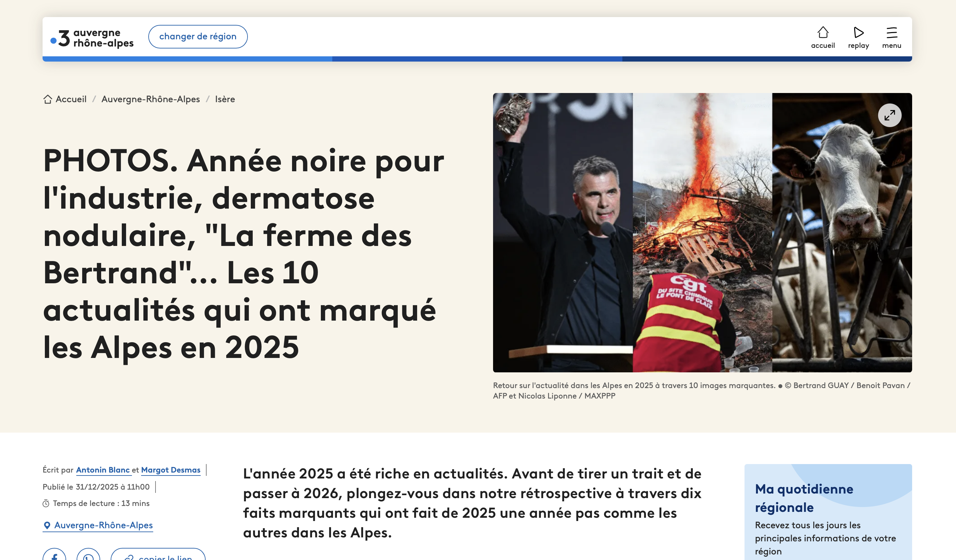Viewport: 956px width, 560px height.
Task: Expand the article image to fullscreen
Action: (x=889, y=115)
